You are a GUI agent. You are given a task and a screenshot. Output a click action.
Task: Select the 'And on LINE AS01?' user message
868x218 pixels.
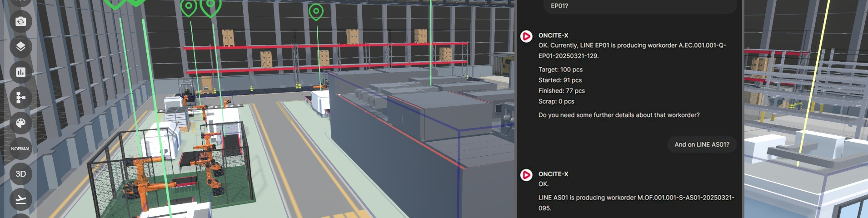[702, 144]
